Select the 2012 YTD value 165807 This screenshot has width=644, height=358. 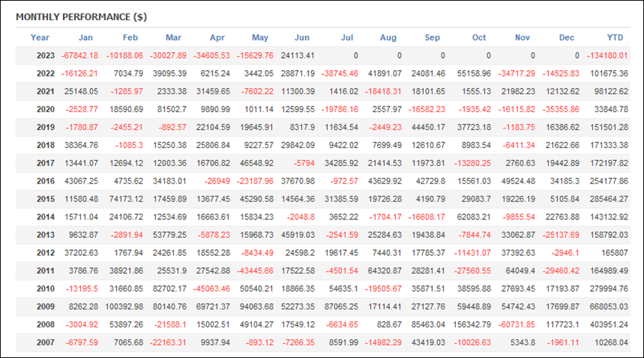tap(615, 253)
